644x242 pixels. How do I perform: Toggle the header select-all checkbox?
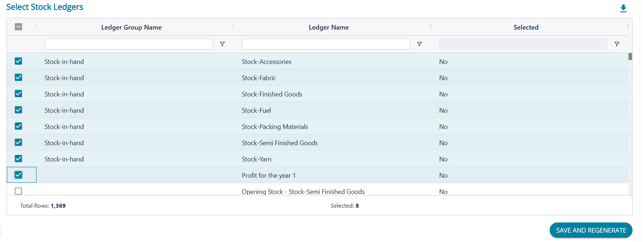tap(18, 27)
